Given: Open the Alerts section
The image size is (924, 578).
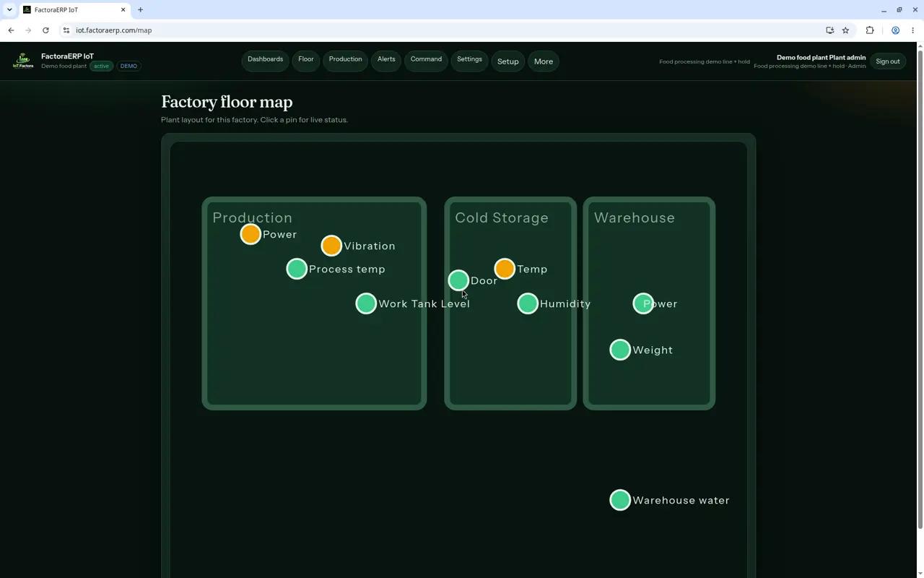Looking at the screenshot, I should (x=386, y=61).
